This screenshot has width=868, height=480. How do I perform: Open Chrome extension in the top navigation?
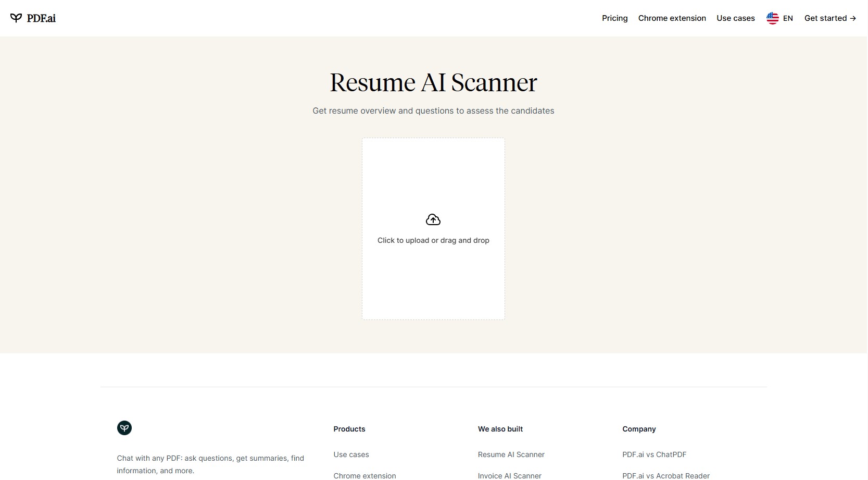pos(672,18)
